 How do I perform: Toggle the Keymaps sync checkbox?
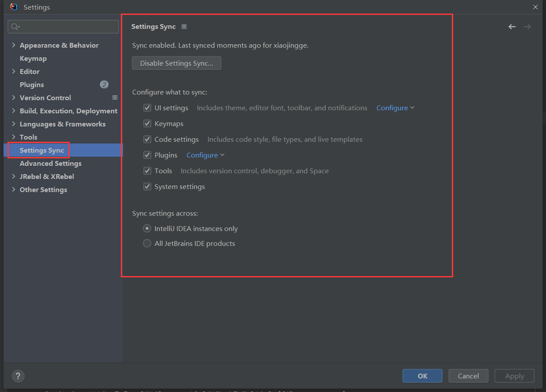[147, 124]
